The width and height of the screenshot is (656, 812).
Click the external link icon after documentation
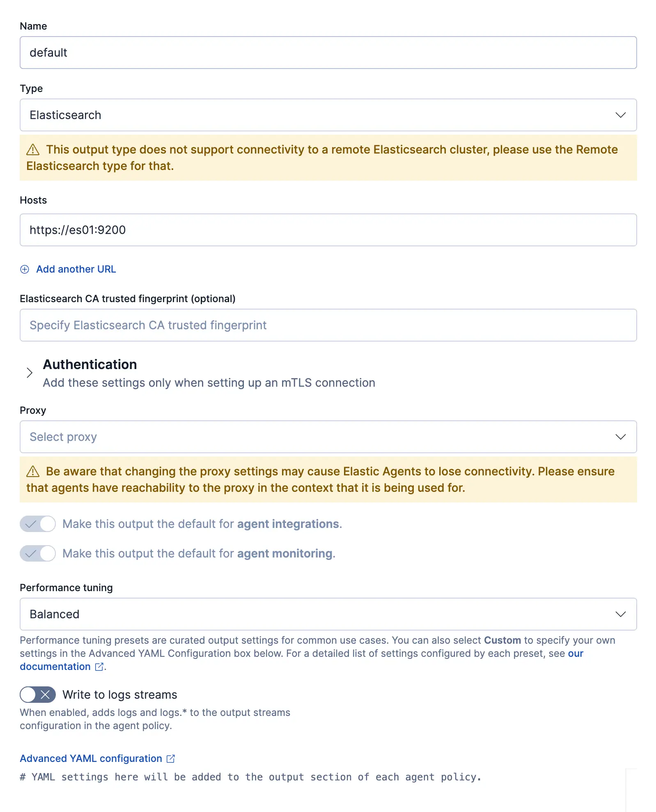[x=99, y=667]
